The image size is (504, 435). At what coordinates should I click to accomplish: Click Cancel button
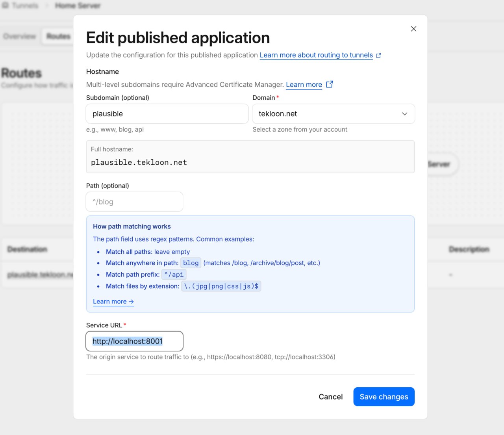pyautogui.click(x=330, y=397)
